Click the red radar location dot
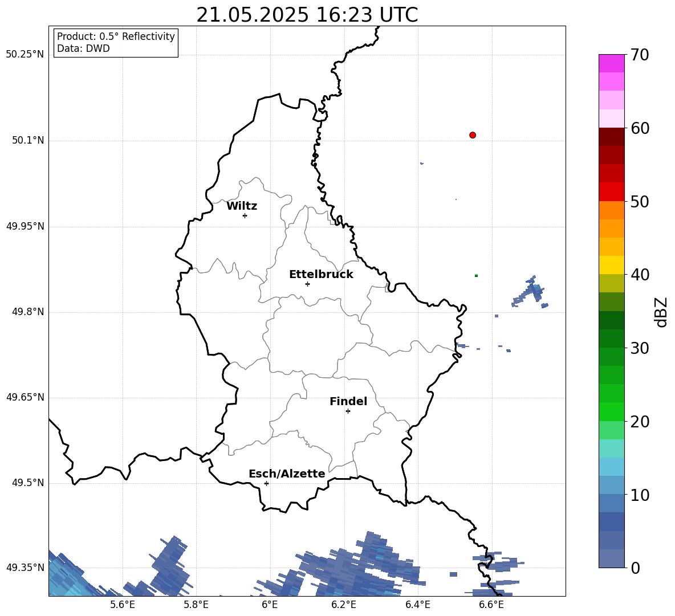 point(473,135)
